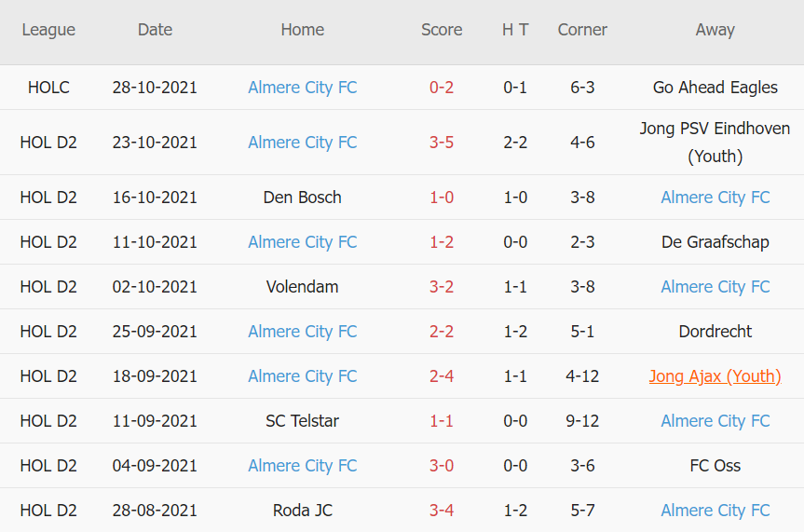This screenshot has width=804, height=532.
Task: Click the Date column header
Action: point(155,30)
